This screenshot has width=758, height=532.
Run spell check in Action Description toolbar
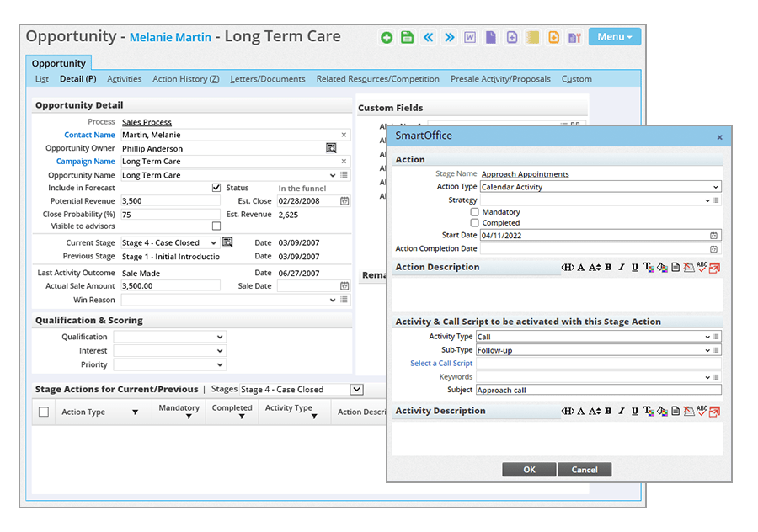(701, 268)
